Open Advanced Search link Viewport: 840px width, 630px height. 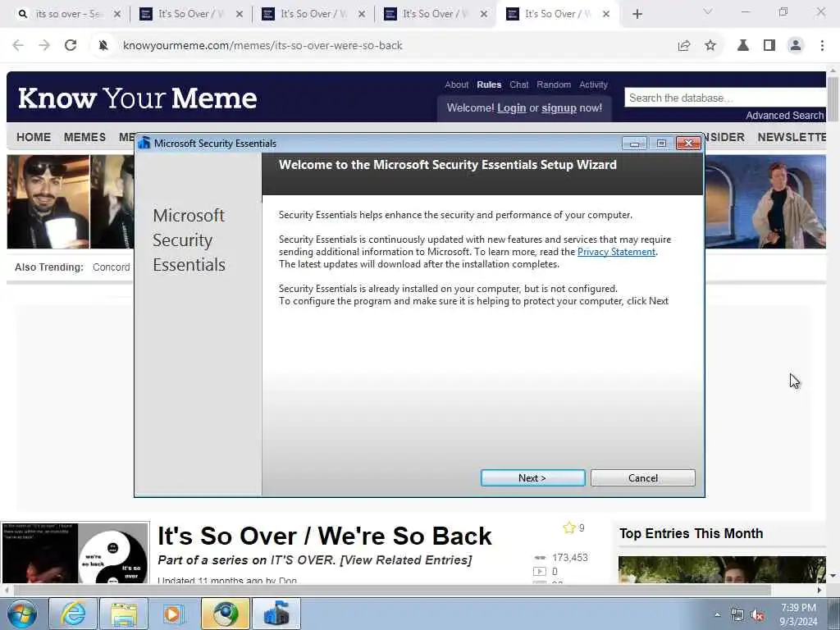784,115
